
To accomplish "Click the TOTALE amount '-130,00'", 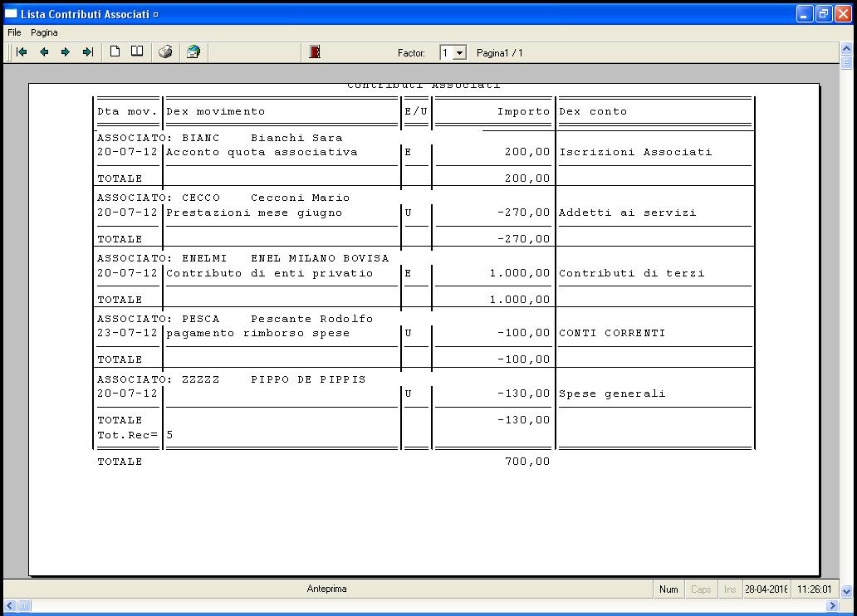I will point(524,420).
